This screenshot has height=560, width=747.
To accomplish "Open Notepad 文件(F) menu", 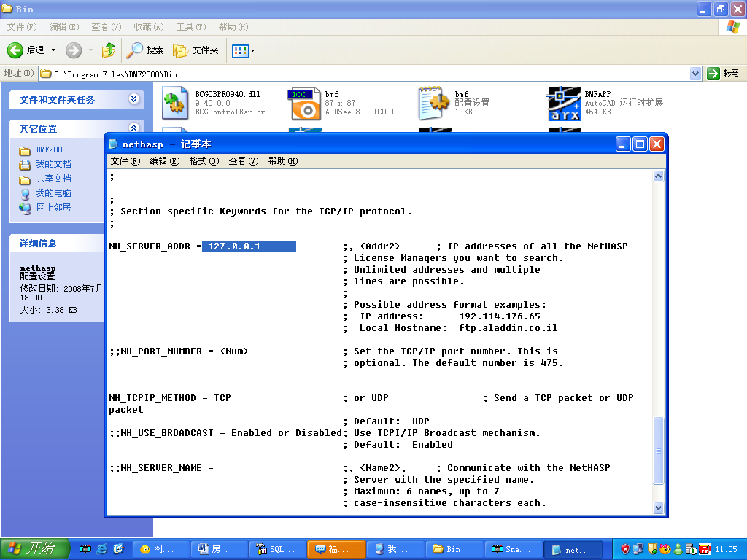I will click(125, 161).
